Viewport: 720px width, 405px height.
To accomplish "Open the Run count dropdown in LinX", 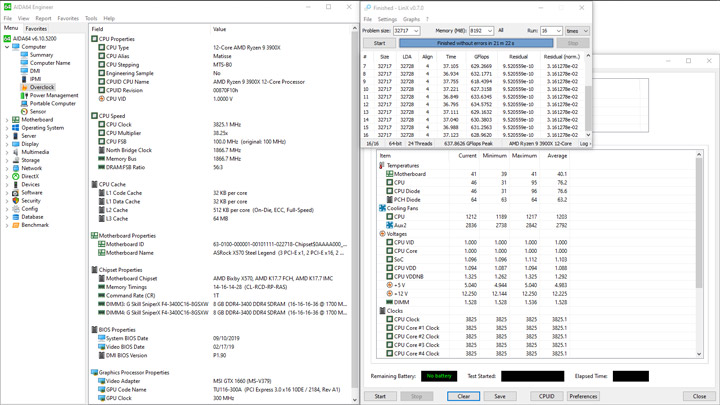I will [x=558, y=31].
